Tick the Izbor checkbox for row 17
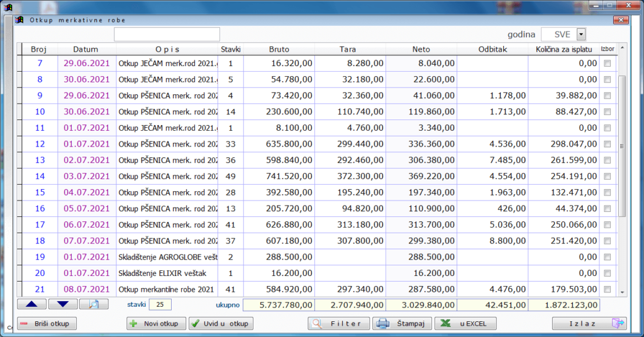Screen dimensions: 644x337 [607, 225]
